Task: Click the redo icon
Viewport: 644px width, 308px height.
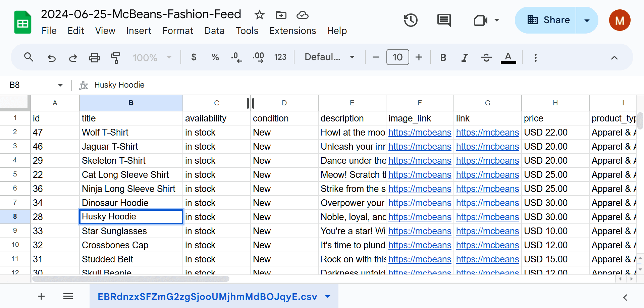Action: pos(73,57)
